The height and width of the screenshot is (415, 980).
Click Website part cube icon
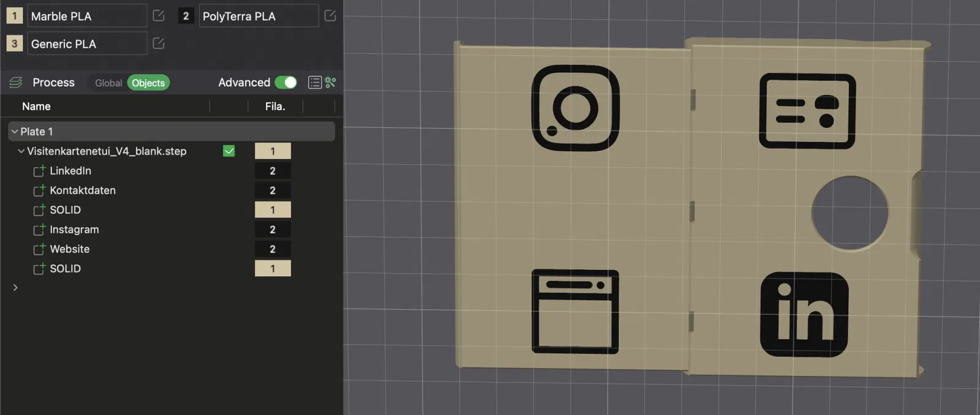tap(39, 249)
